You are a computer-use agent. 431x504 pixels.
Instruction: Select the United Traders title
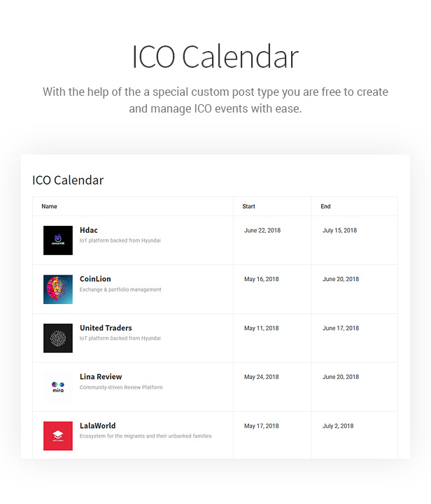tap(106, 328)
